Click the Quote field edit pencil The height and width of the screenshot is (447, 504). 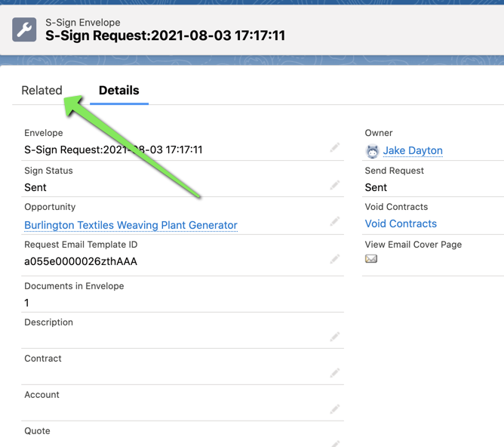click(334, 444)
